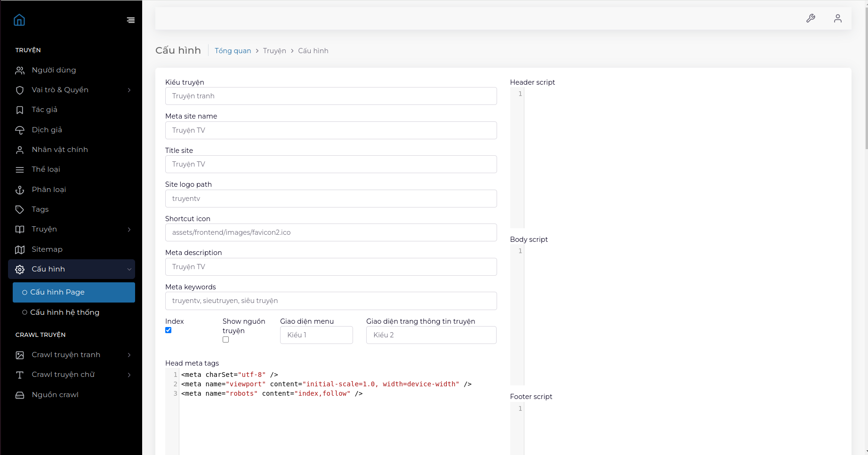Select Cấu hình Page submenu item
The image size is (868, 455).
pyautogui.click(x=74, y=292)
